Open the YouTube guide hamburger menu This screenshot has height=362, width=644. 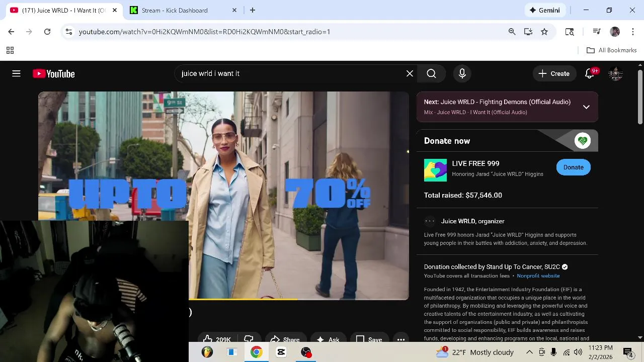[16, 74]
